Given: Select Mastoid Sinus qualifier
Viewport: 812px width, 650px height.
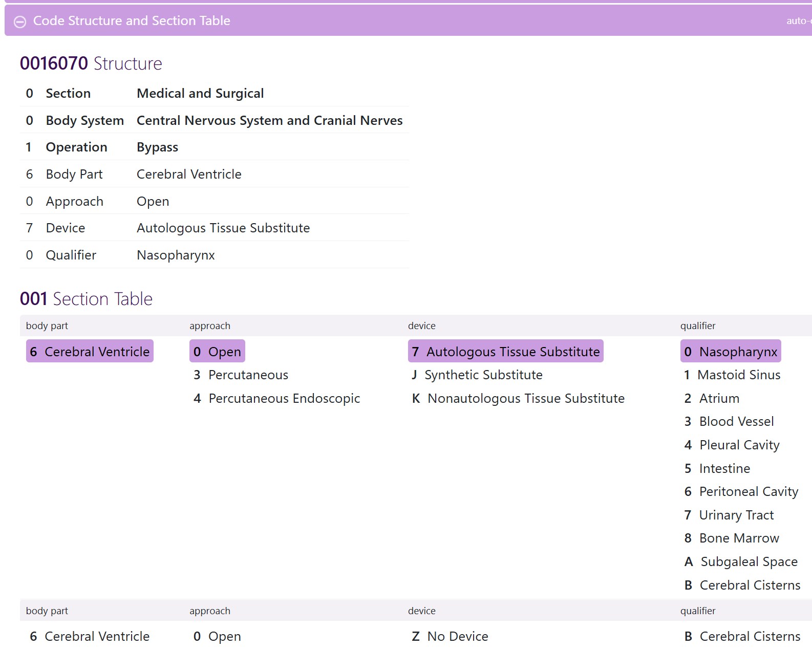Looking at the screenshot, I should coord(732,375).
